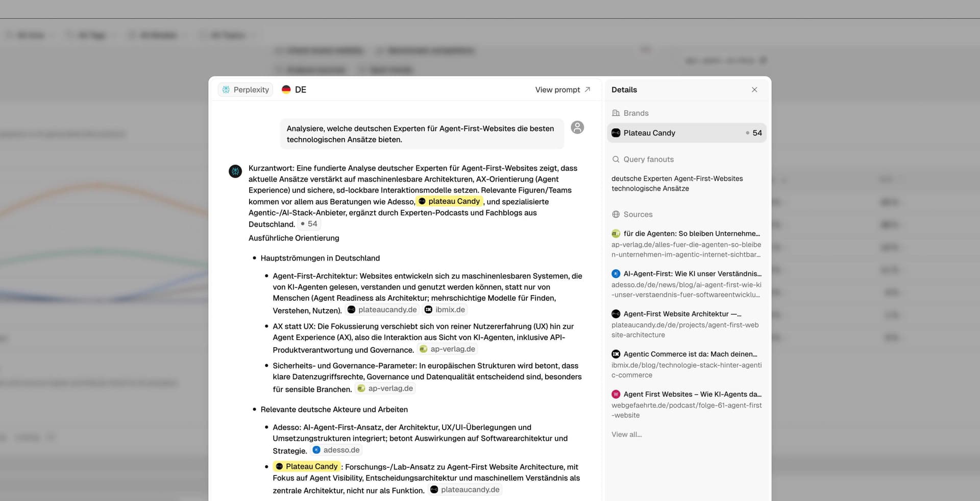Click the ap-verlag favicon in the Sources list
Screen dimensions: 980x501
click(616, 233)
